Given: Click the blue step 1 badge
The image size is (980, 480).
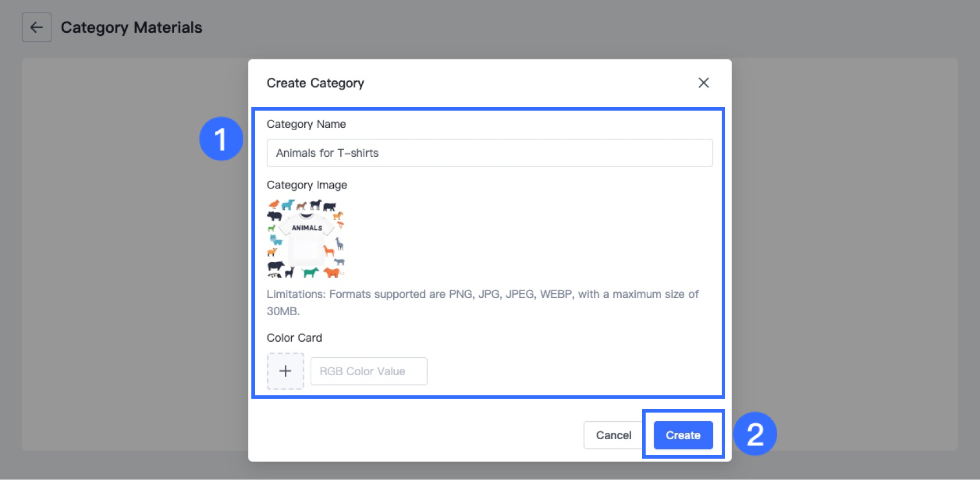Looking at the screenshot, I should click(x=221, y=139).
